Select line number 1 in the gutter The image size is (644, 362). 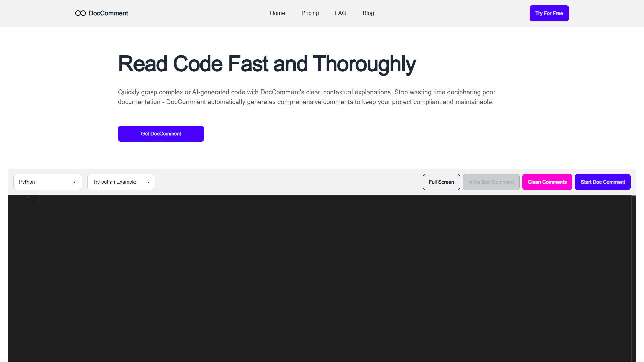coord(28,199)
